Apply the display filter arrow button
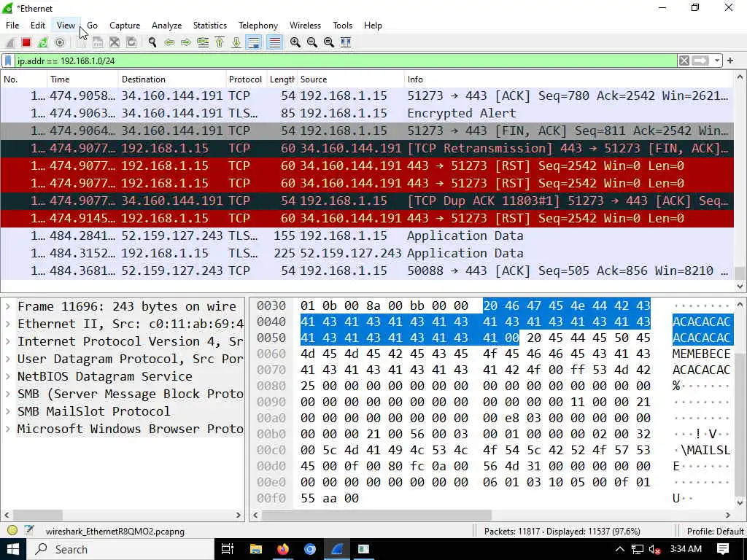The width and height of the screenshot is (747, 560). 700,61
